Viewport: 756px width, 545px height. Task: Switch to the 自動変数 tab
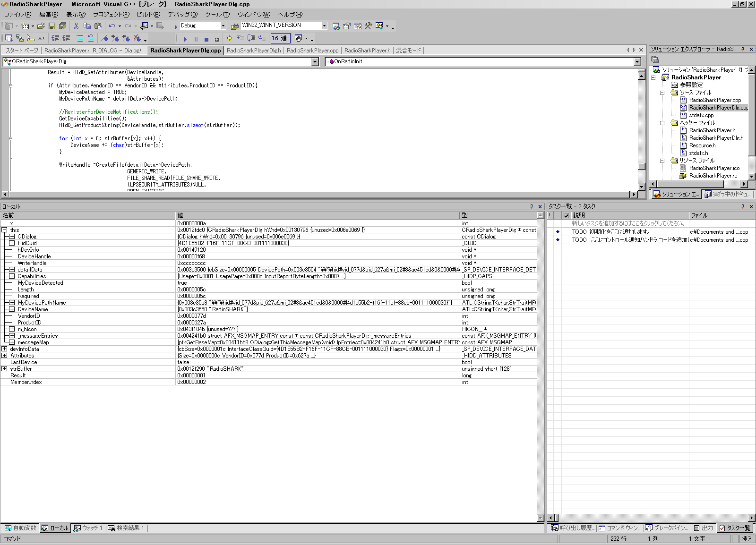pos(20,528)
